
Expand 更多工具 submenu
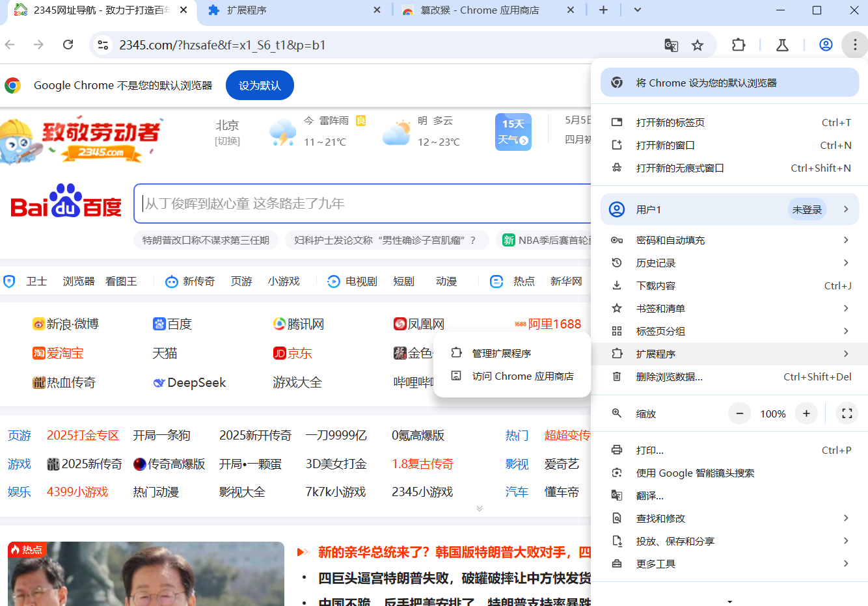click(729, 564)
